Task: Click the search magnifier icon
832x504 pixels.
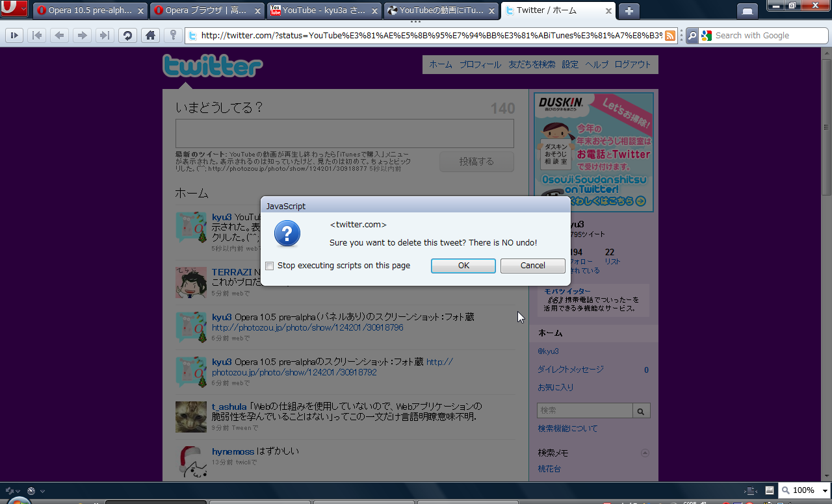Action: click(692, 36)
